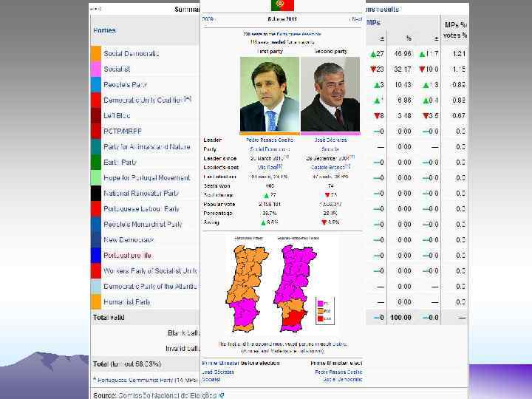The width and height of the screenshot is (532, 399).
Task: Click the '46.96' percentage cell
Action: coord(403,54)
